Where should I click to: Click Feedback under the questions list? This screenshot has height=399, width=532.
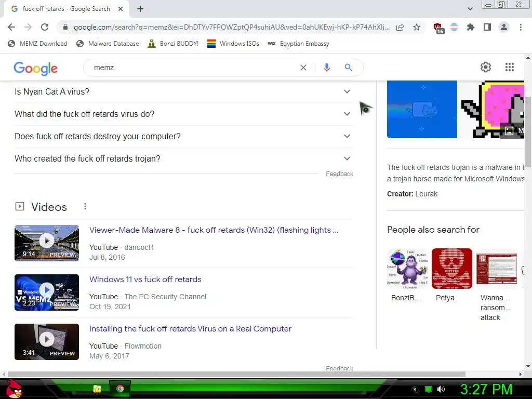[340, 174]
